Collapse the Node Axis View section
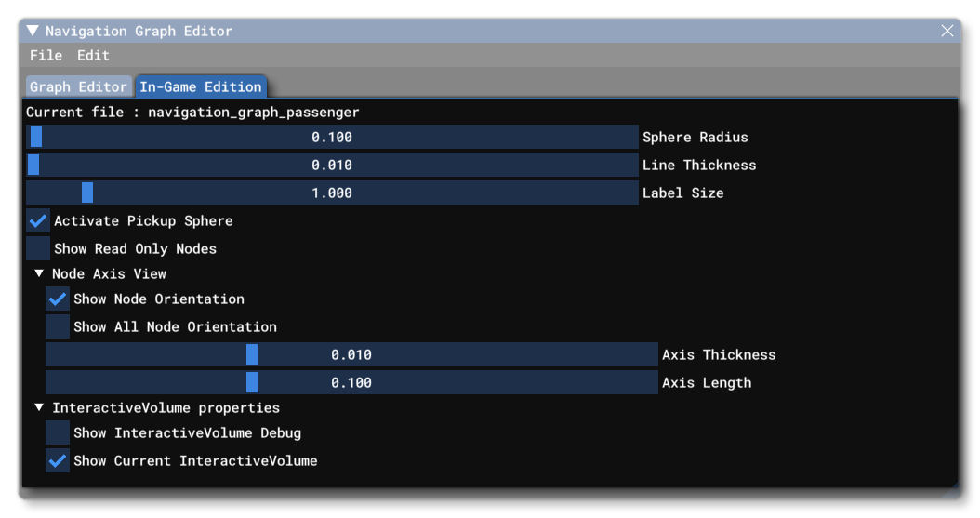The height and width of the screenshot is (518, 980). (39, 273)
